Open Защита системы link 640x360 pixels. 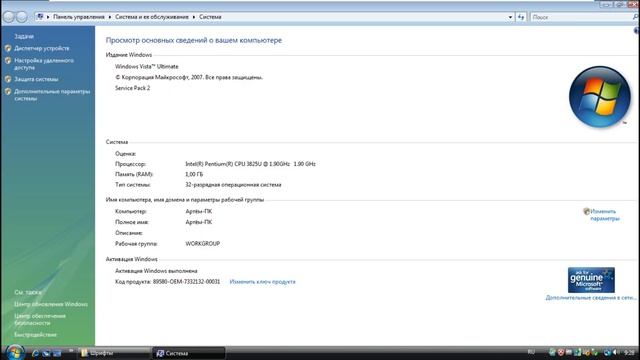click(x=36, y=79)
